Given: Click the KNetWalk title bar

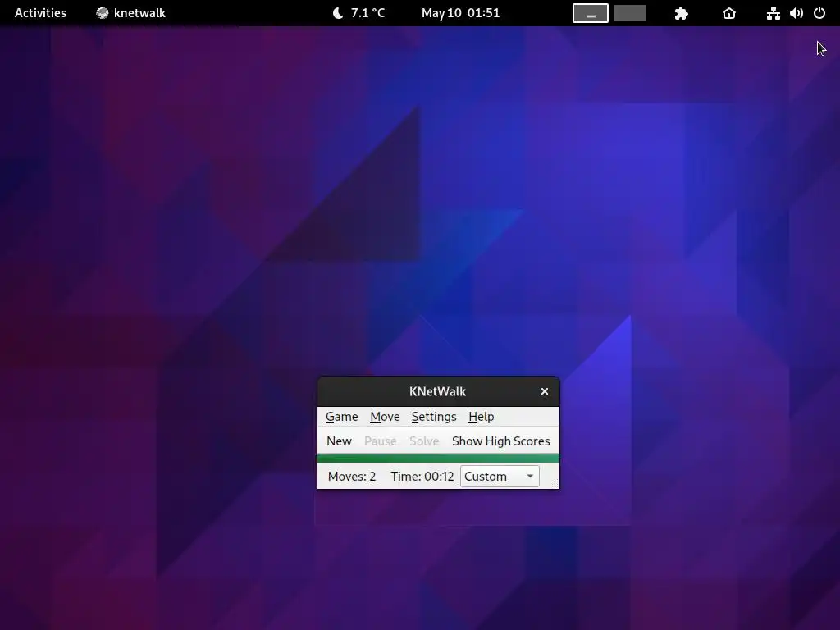Looking at the screenshot, I should tap(438, 391).
